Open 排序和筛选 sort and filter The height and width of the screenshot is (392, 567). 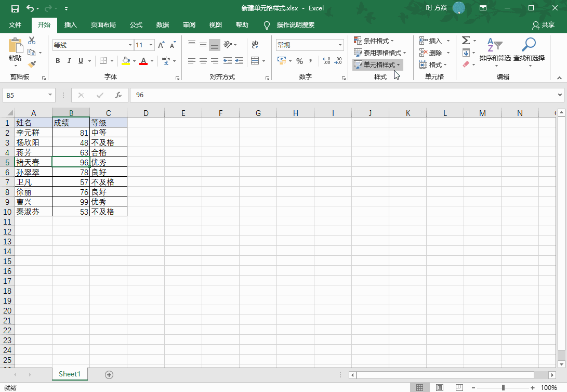pos(495,53)
